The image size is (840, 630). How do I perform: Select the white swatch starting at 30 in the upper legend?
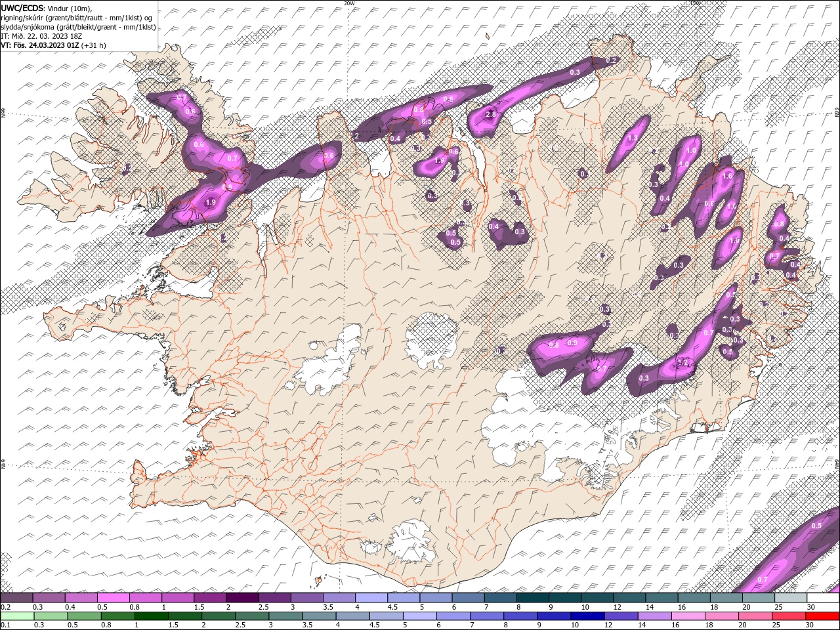click(x=823, y=598)
